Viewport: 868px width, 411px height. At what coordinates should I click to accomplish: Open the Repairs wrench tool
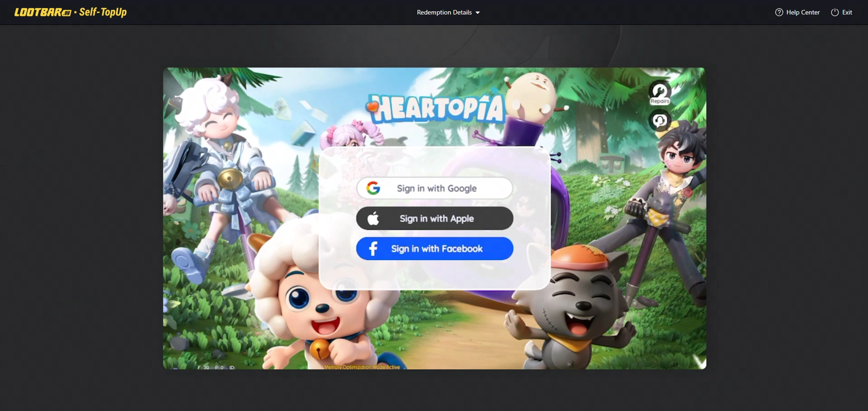point(660,92)
